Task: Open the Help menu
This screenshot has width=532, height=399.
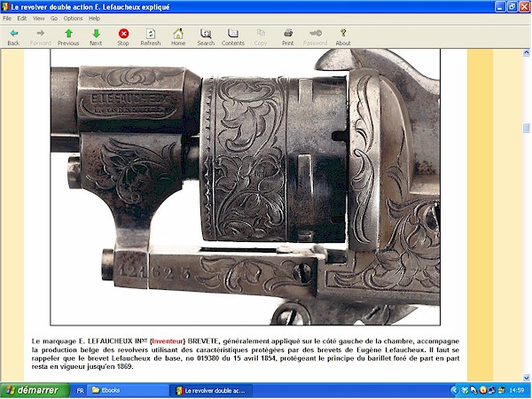Action: (x=94, y=19)
